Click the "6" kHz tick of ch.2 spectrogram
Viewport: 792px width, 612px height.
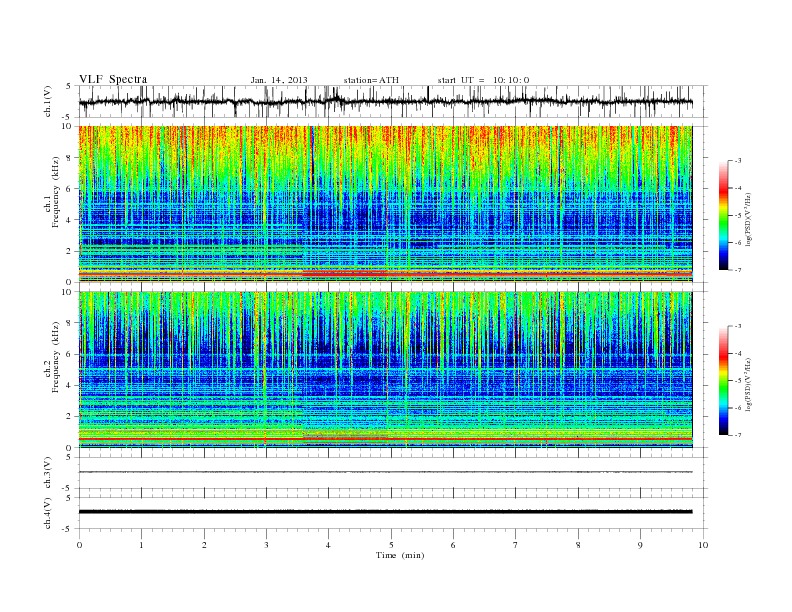pos(70,354)
